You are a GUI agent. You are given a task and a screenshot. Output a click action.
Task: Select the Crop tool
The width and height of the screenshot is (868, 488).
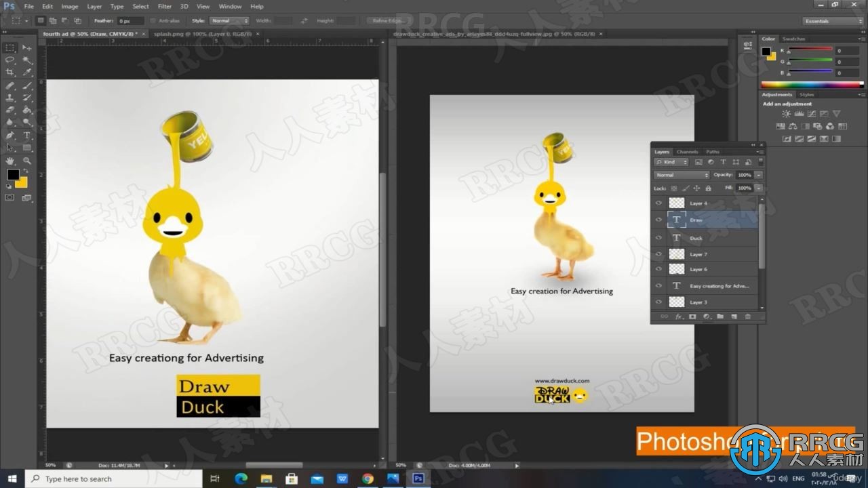coord(10,72)
